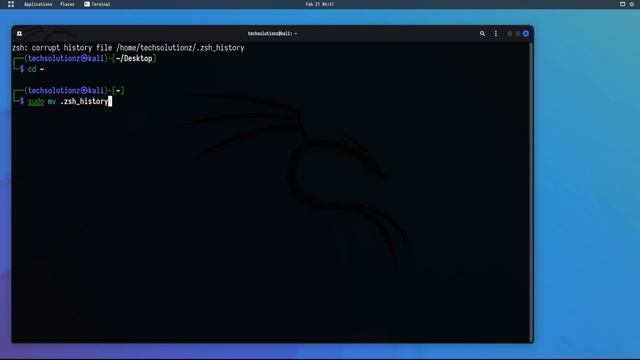Image resolution: width=640 pixels, height=360 pixels.
Task: Click the '.zsh_history' argument in command line
Action: click(84, 101)
